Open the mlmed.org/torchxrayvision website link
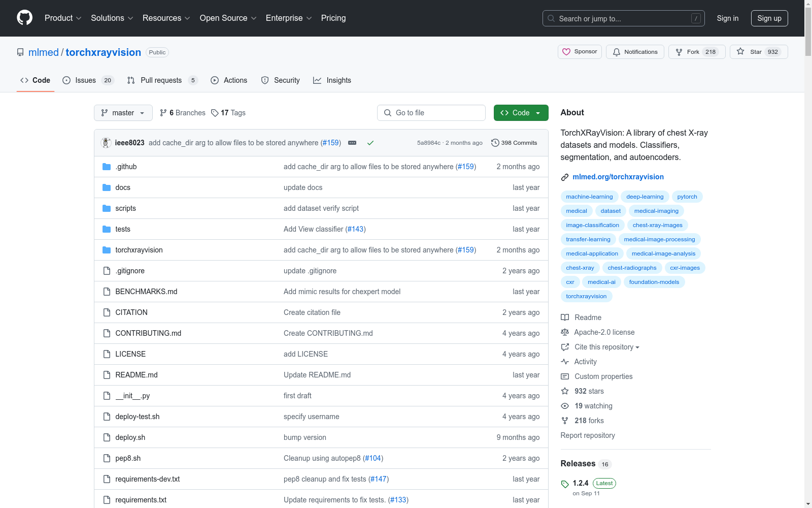812x508 pixels. pyautogui.click(x=618, y=177)
